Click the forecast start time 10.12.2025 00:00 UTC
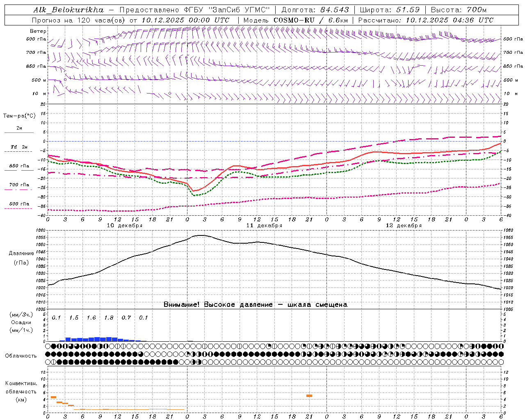 [185, 20]
